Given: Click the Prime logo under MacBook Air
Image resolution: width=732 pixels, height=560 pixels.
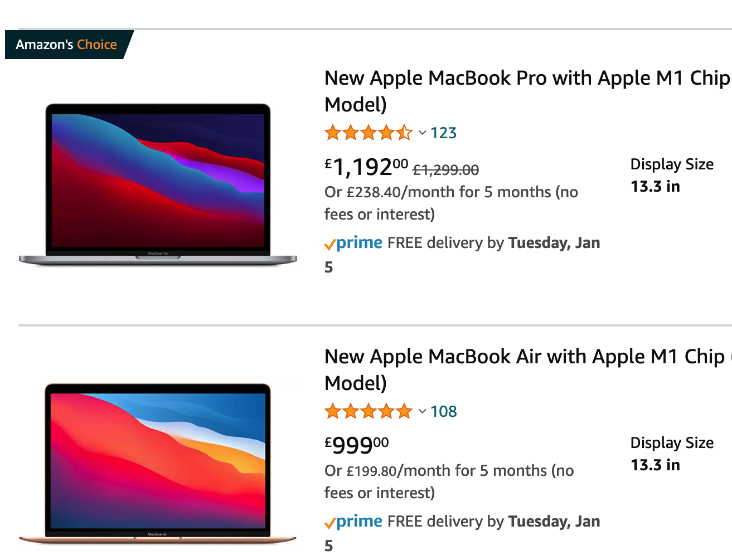Looking at the screenshot, I should coord(353,522).
